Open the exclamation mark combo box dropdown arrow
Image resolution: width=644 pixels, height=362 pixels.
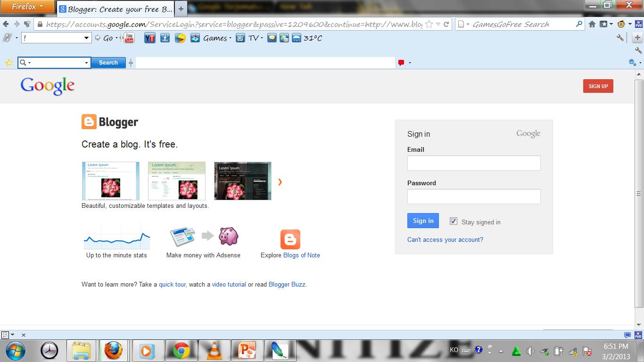[86, 38]
